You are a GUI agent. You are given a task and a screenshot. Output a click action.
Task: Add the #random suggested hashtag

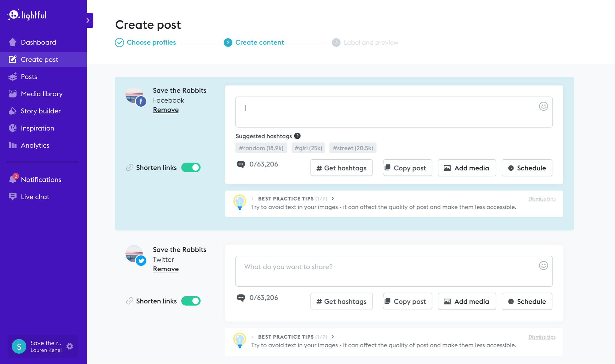[261, 148]
